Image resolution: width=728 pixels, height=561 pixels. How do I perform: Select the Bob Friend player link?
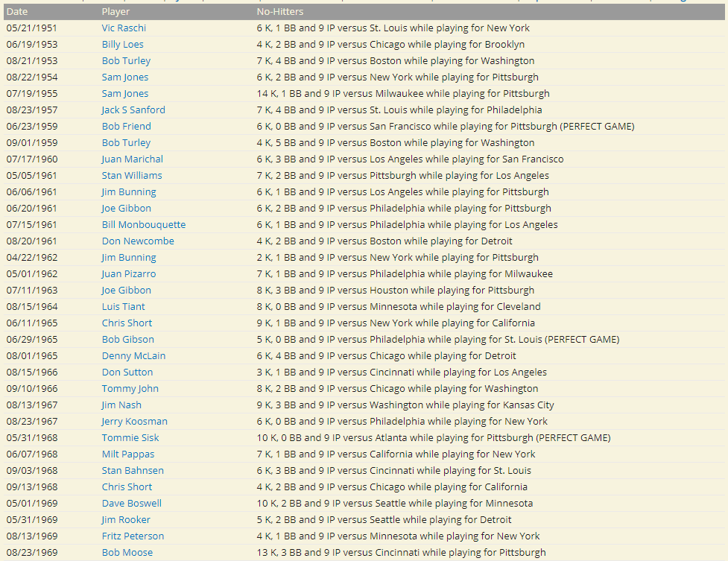[x=126, y=126]
